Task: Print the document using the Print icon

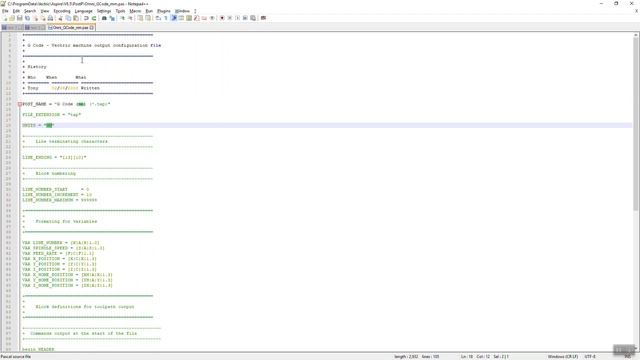Action: pyautogui.click(x=50, y=18)
